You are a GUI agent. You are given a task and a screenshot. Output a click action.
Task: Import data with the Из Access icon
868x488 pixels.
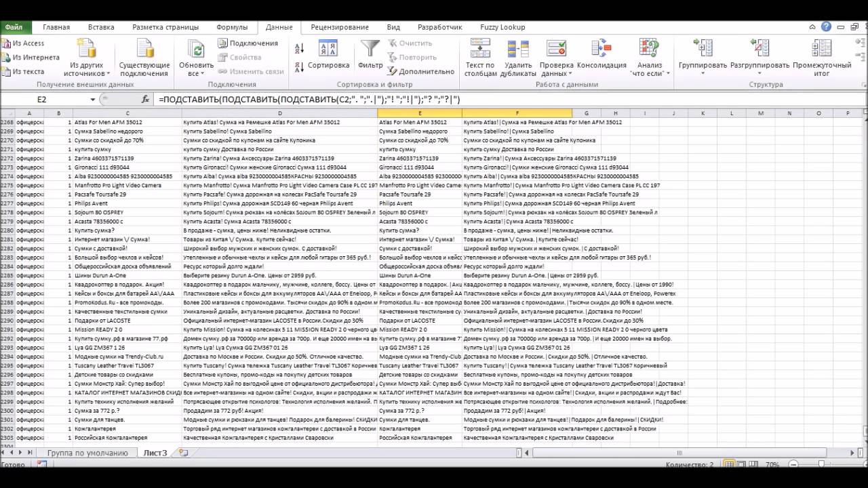pos(5,43)
